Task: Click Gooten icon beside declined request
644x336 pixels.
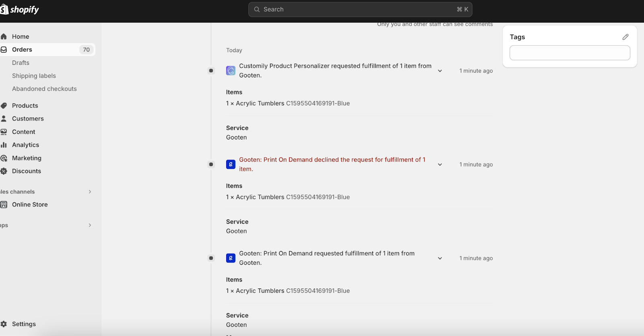Action: (231, 164)
